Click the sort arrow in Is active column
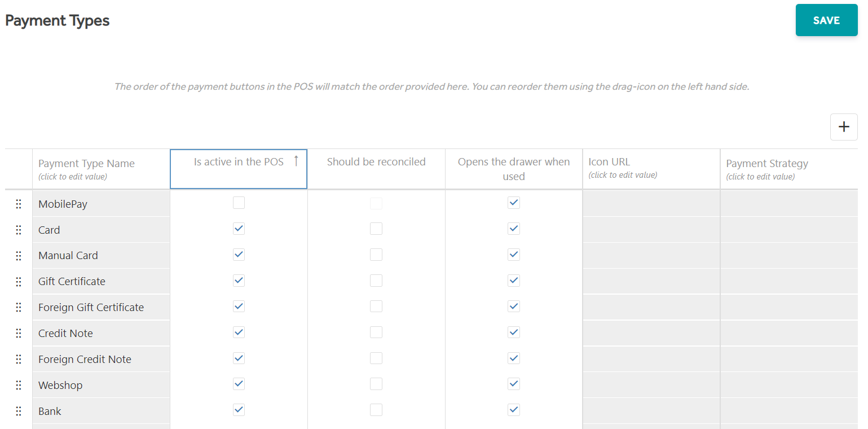Screen dimensions: 868x429 point(296,161)
